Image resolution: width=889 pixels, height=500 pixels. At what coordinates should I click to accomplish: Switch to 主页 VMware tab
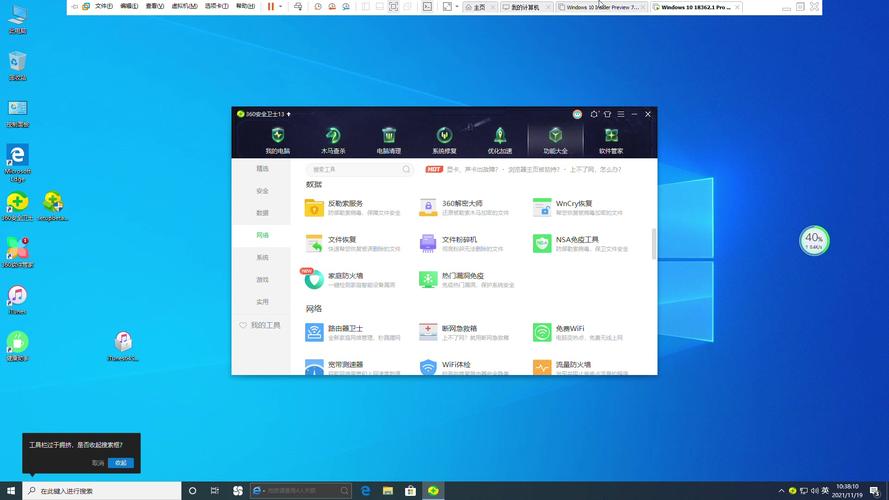pyautogui.click(x=480, y=7)
